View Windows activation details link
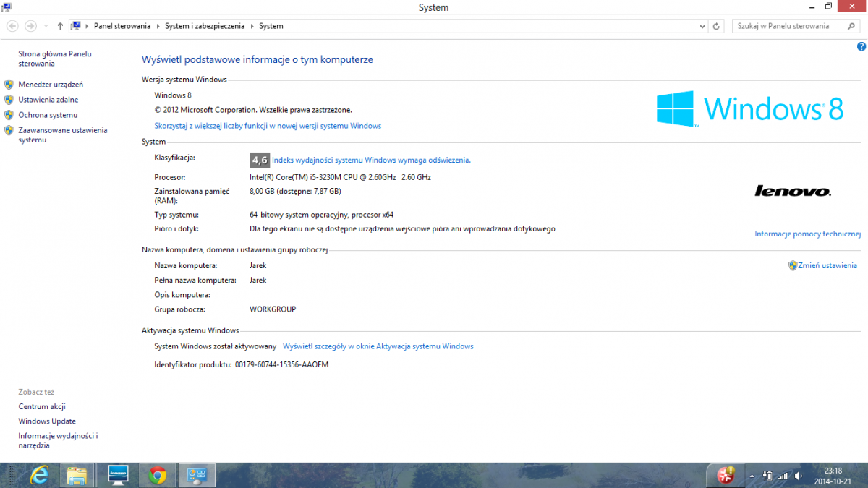 coord(378,346)
